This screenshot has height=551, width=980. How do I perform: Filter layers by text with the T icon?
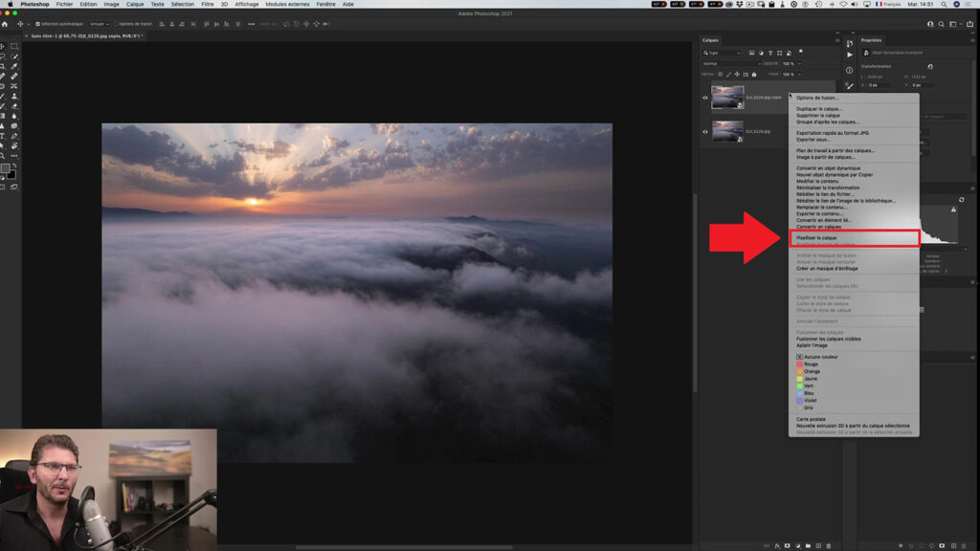click(x=770, y=54)
